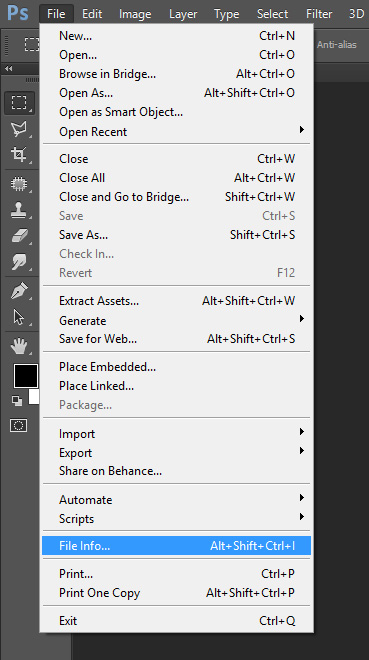369x660 pixels.
Task: Click highlighted File Info... item
Action: [177, 546]
